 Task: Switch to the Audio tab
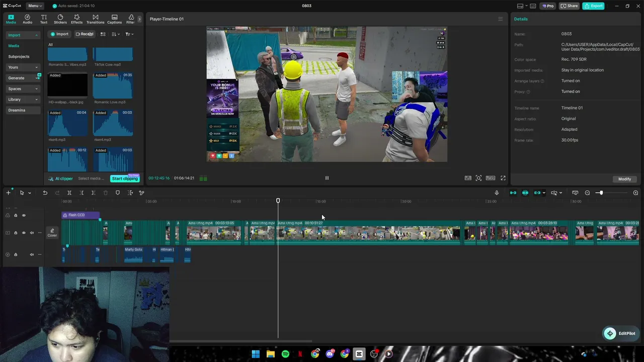(x=27, y=19)
